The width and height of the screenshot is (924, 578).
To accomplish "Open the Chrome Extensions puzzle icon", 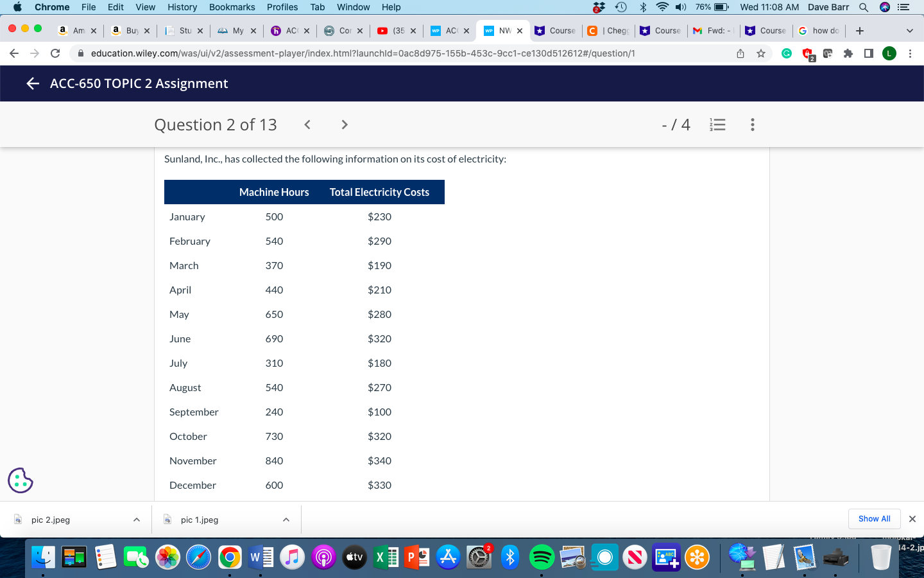I will pos(848,53).
